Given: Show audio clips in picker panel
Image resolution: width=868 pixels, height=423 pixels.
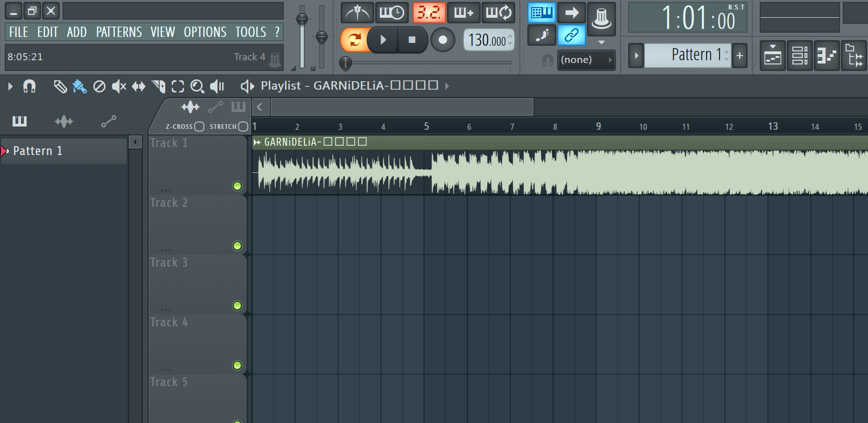Looking at the screenshot, I should 64,122.
